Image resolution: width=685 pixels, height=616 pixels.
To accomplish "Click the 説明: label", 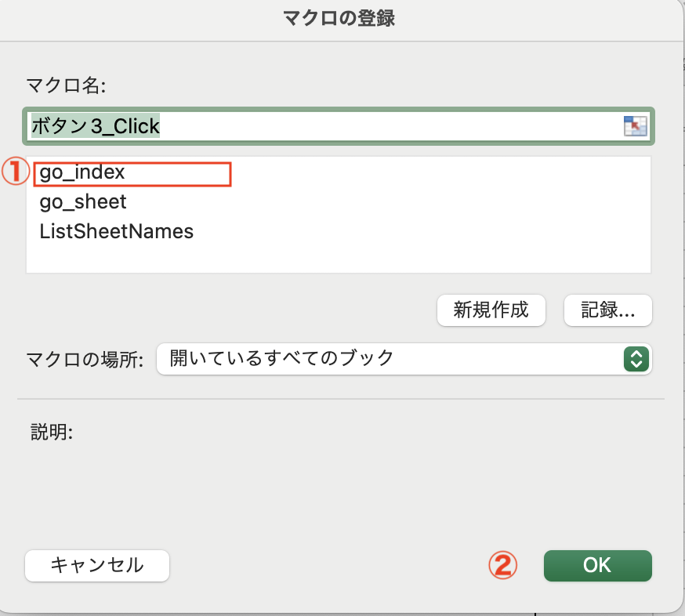I will tap(52, 432).
